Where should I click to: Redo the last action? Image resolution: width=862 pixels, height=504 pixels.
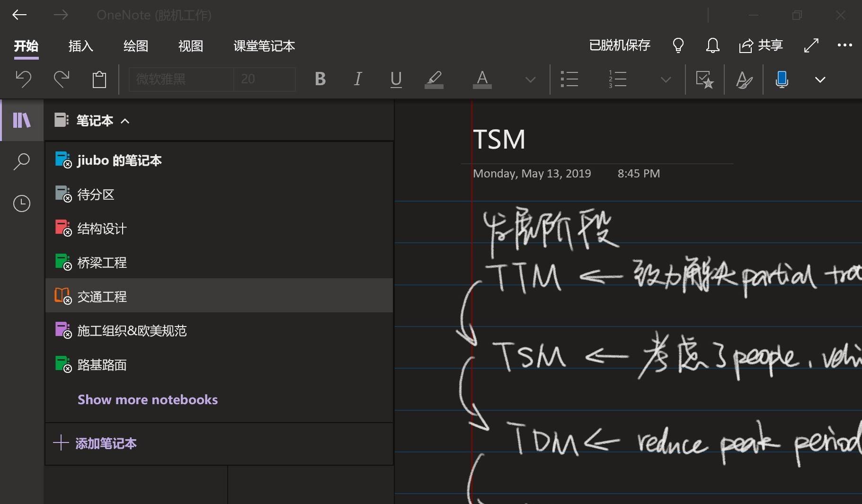click(62, 79)
